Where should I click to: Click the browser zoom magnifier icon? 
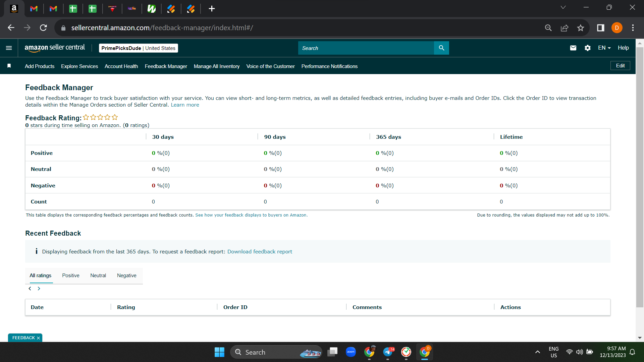point(548,28)
